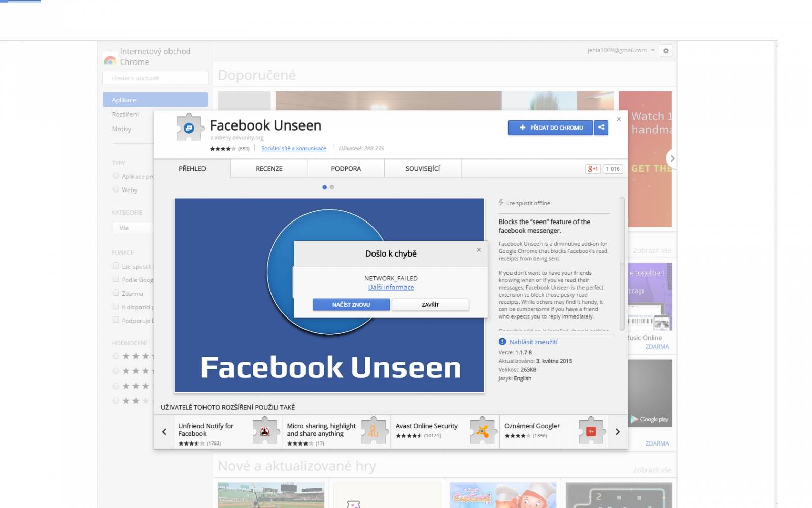Select the second screenshot pagination dot

coord(332,187)
